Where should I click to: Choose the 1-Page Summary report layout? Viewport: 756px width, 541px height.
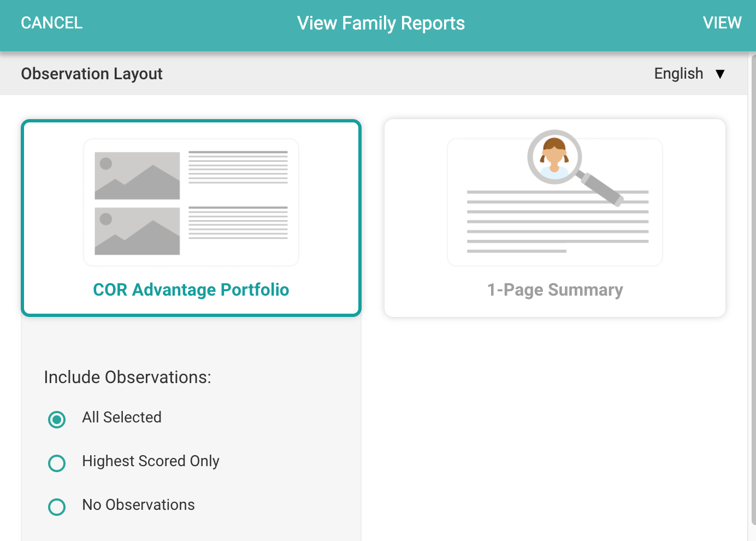tap(554, 217)
